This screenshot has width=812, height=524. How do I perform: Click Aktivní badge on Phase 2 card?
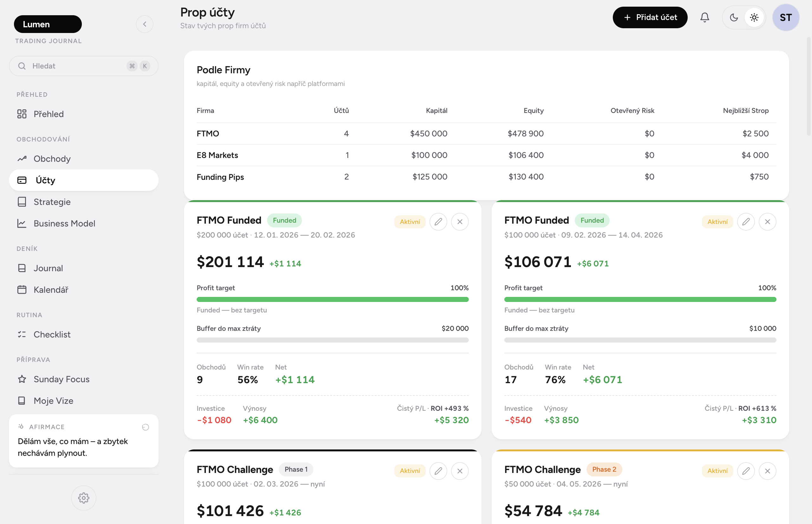[x=717, y=471]
